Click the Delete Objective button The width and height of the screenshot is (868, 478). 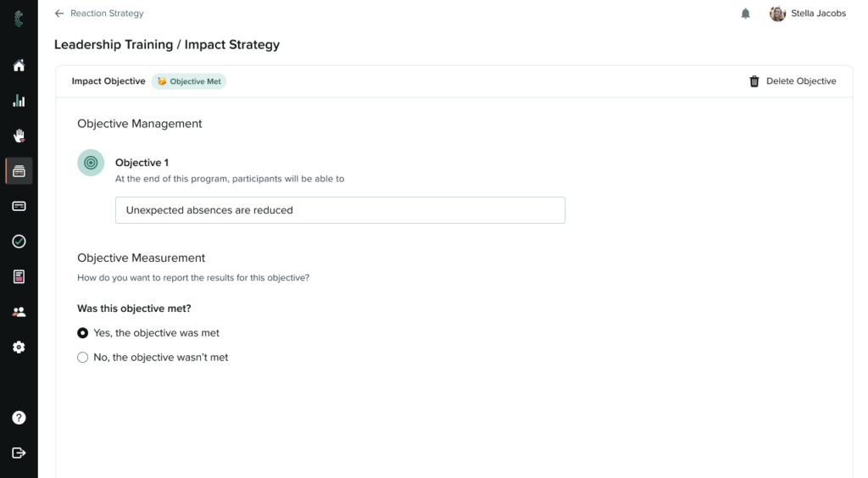coord(793,81)
